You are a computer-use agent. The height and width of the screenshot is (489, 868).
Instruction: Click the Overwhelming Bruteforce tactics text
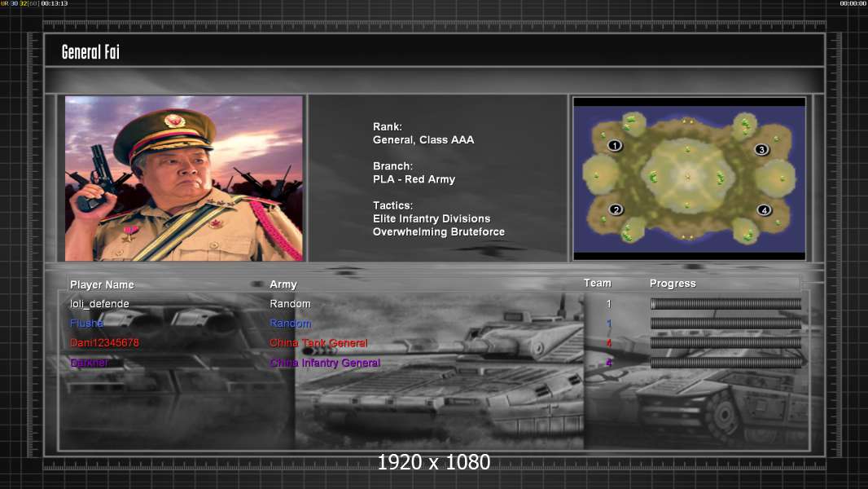pyautogui.click(x=438, y=232)
